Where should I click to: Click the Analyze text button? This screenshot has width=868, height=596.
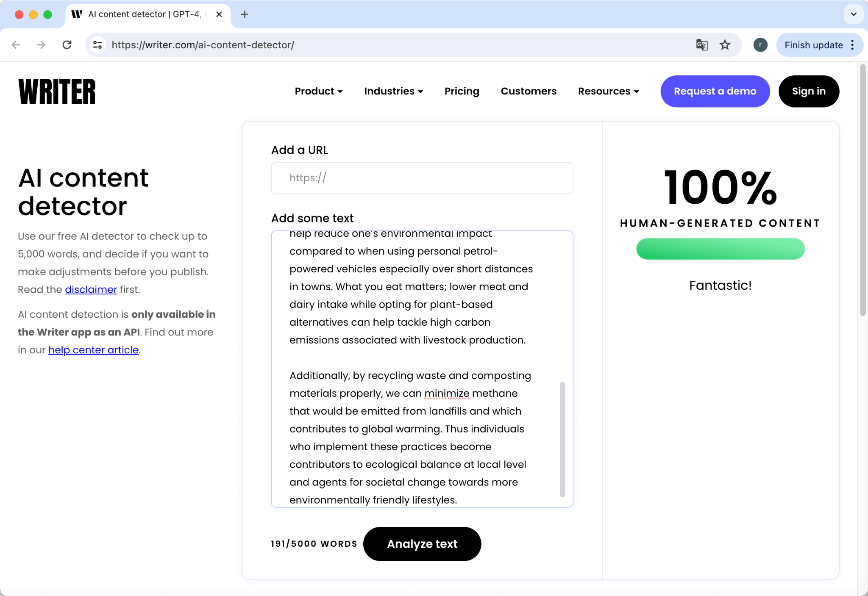422,544
